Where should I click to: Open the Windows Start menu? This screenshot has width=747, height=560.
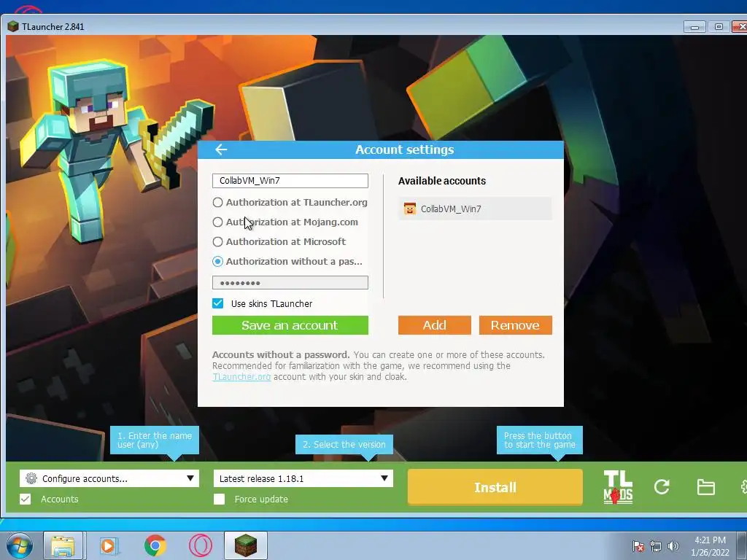coord(20,545)
